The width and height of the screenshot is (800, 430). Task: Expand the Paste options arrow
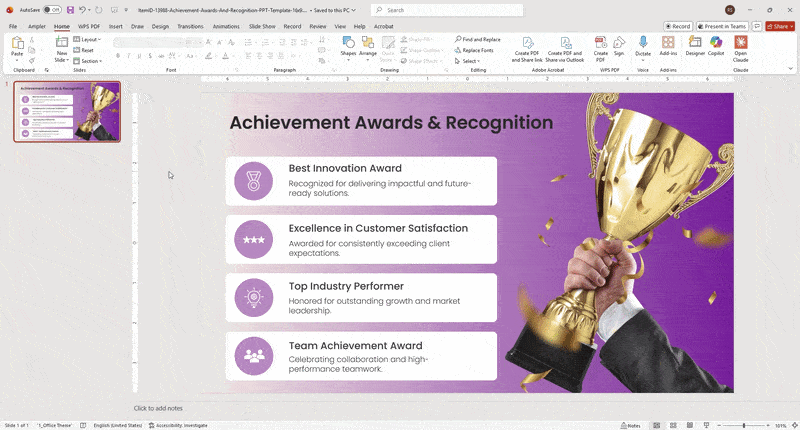(x=17, y=59)
